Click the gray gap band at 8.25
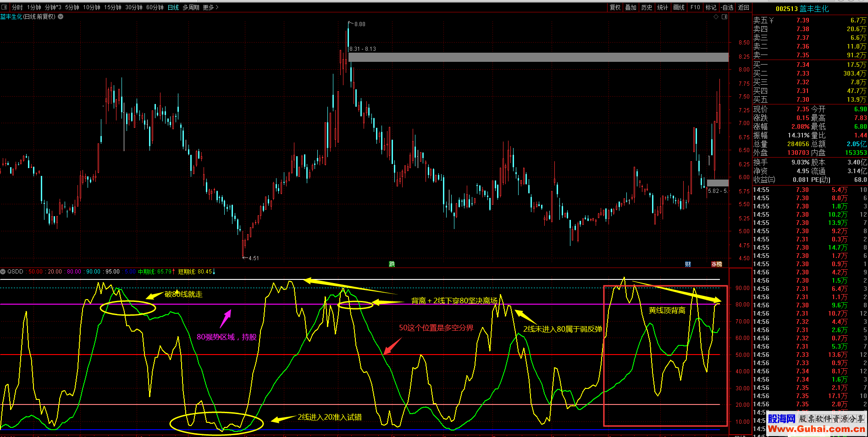Screen dimensions: 868x437 tap(538, 57)
